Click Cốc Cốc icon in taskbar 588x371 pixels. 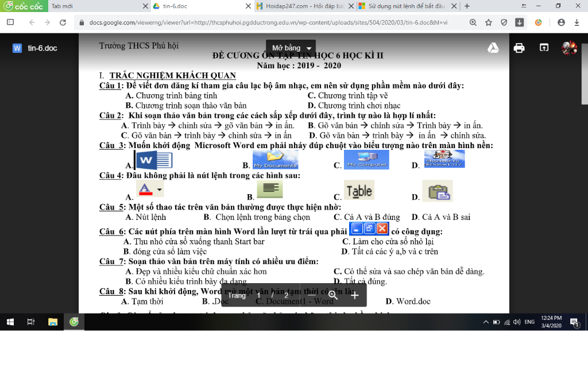pos(74,322)
